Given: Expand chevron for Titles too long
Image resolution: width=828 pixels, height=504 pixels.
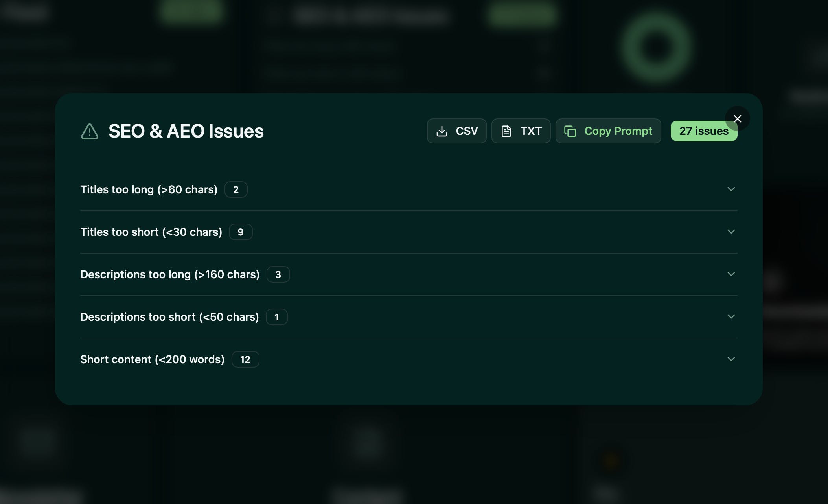Looking at the screenshot, I should [731, 189].
